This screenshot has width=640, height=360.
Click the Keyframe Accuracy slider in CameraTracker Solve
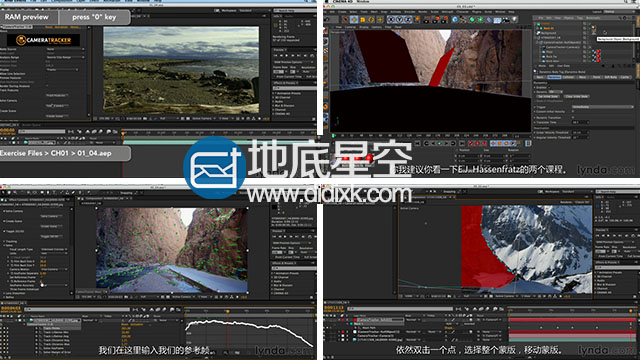click(53, 285)
